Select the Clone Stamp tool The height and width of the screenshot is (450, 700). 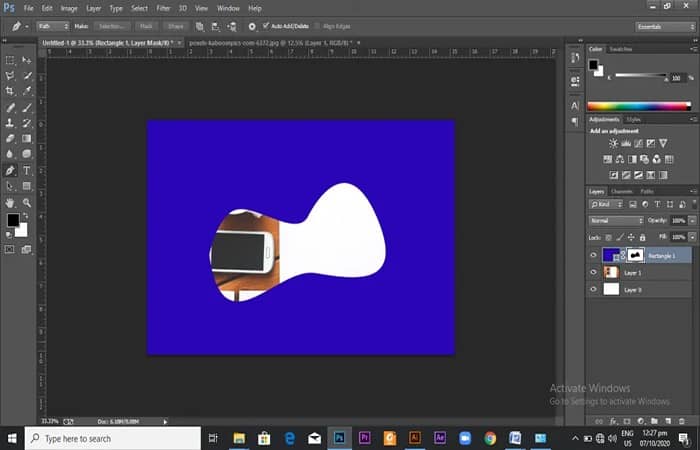point(10,123)
